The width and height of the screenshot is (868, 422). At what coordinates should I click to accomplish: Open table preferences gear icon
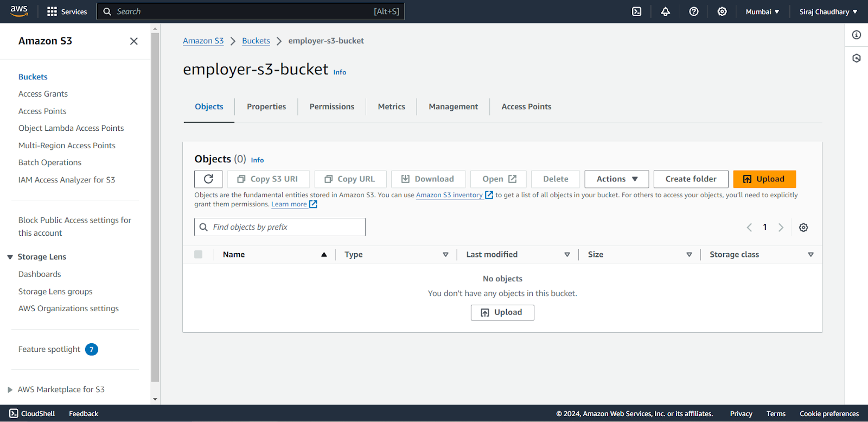coord(803,228)
